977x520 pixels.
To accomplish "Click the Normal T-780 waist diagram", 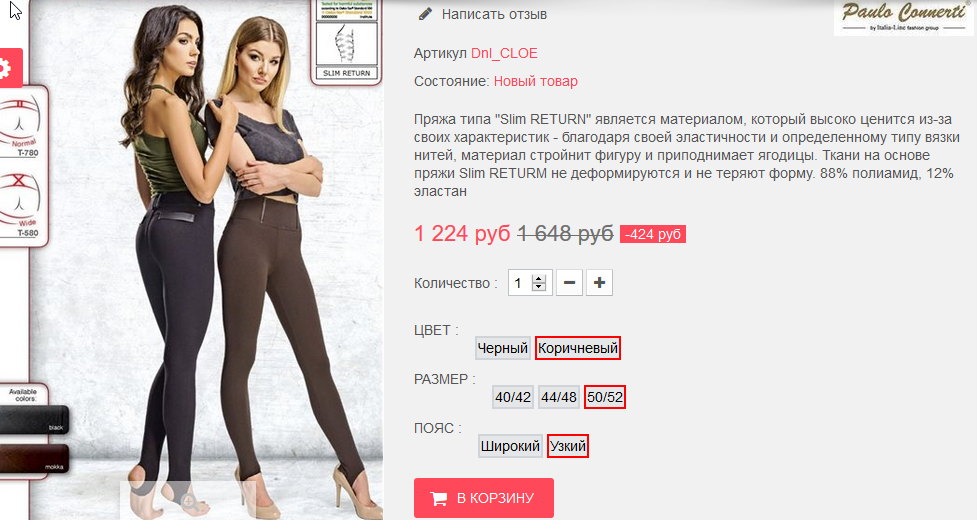I will click(22, 125).
